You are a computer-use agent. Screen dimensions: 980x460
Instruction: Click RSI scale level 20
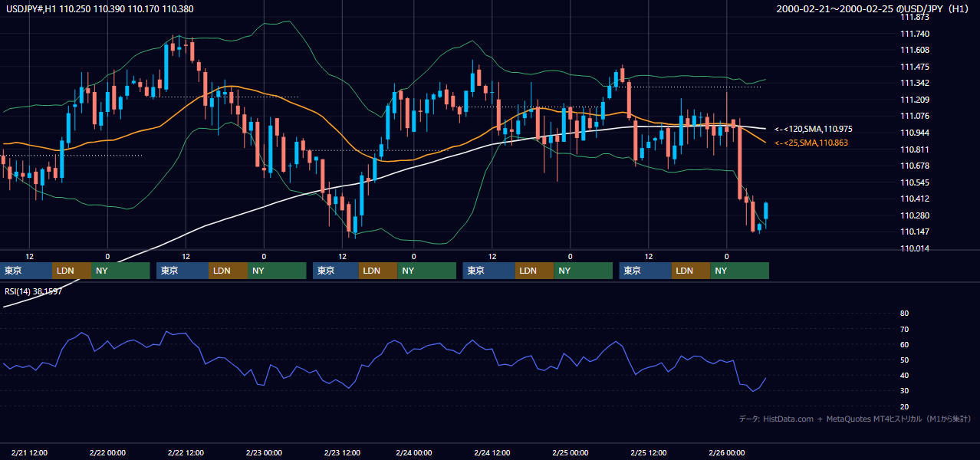click(904, 406)
